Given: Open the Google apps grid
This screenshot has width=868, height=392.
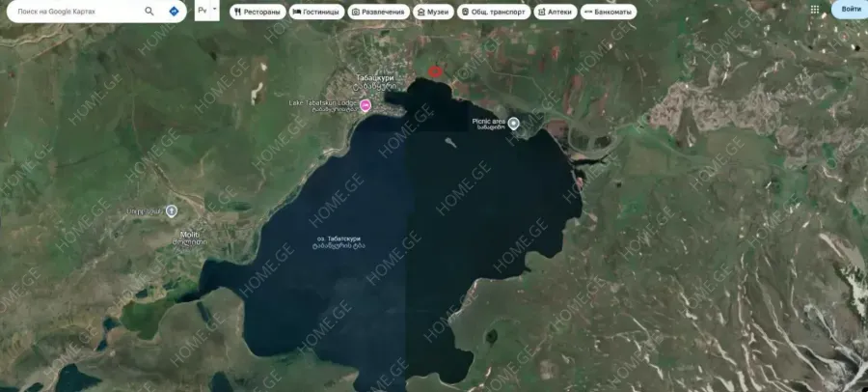Looking at the screenshot, I should pyautogui.click(x=815, y=10).
